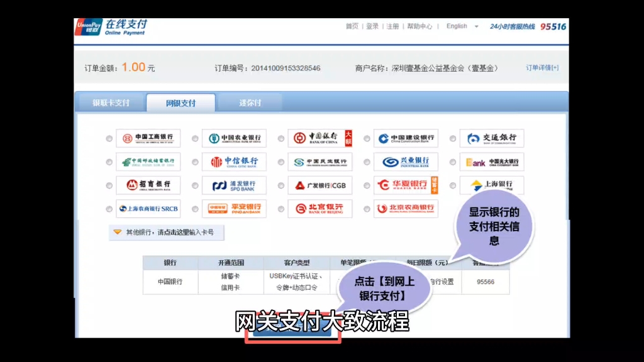
Task: Choose radio button for 中信银行
Action: click(195, 162)
